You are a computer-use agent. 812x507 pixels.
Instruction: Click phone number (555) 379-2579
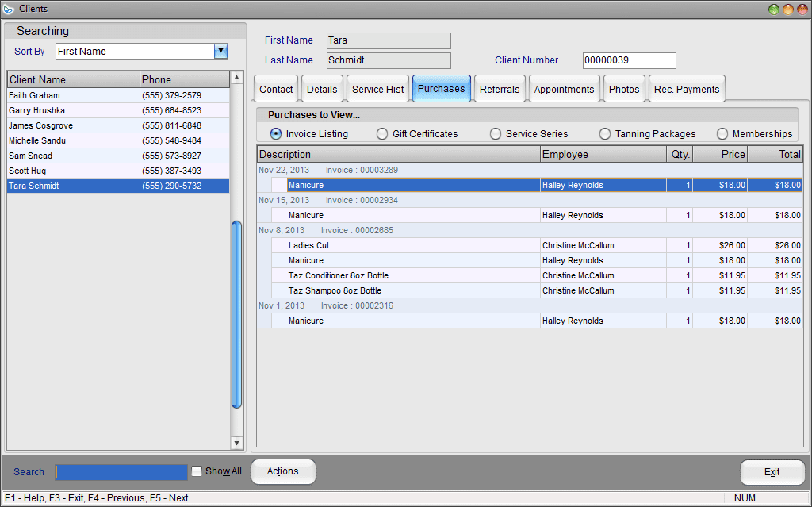(x=171, y=95)
